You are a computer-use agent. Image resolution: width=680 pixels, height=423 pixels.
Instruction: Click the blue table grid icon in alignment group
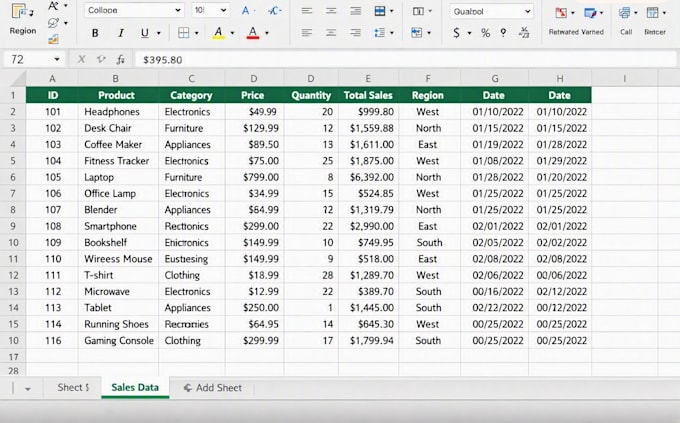pyautogui.click(x=380, y=11)
